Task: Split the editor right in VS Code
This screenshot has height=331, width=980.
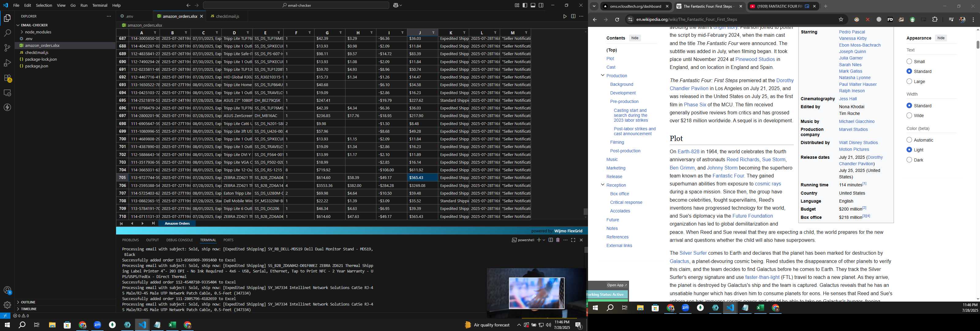Action: (x=573, y=16)
